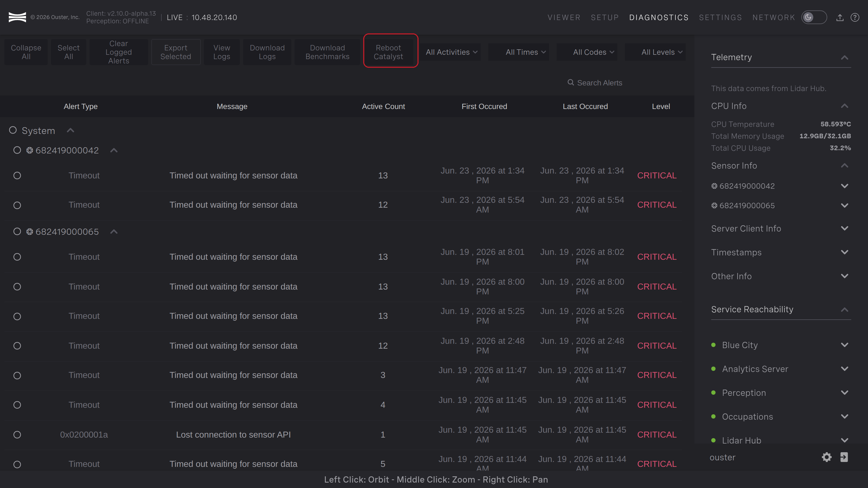Open user settings gear icon beside ouster
The width and height of the screenshot is (868, 488).
pos(826,457)
